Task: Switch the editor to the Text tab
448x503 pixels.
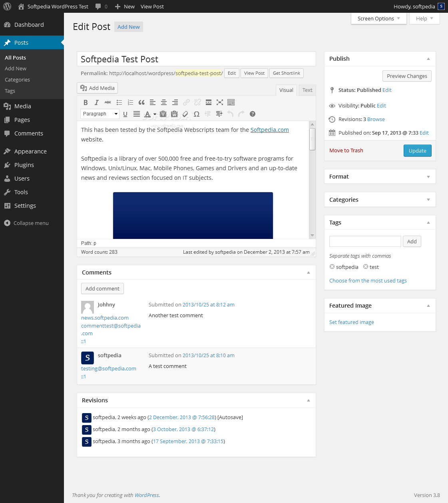Action: (x=307, y=90)
